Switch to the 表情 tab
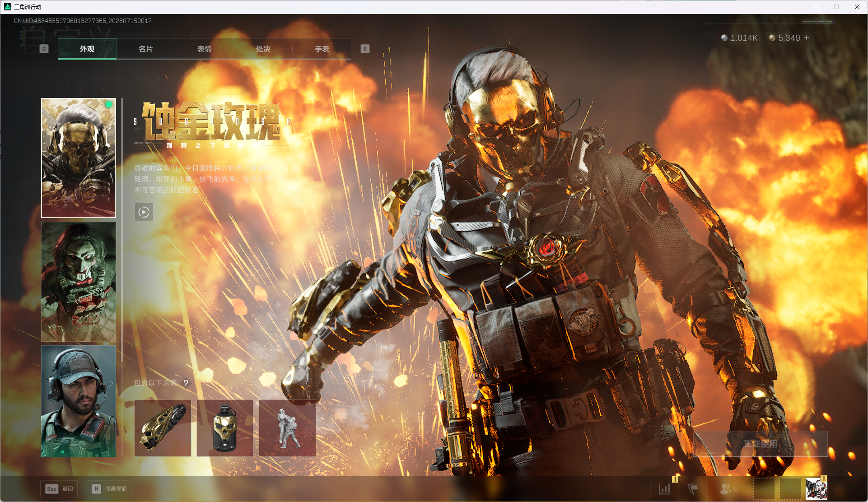Image resolution: width=868 pixels, height=502 pixels. (x=204, y=49)
